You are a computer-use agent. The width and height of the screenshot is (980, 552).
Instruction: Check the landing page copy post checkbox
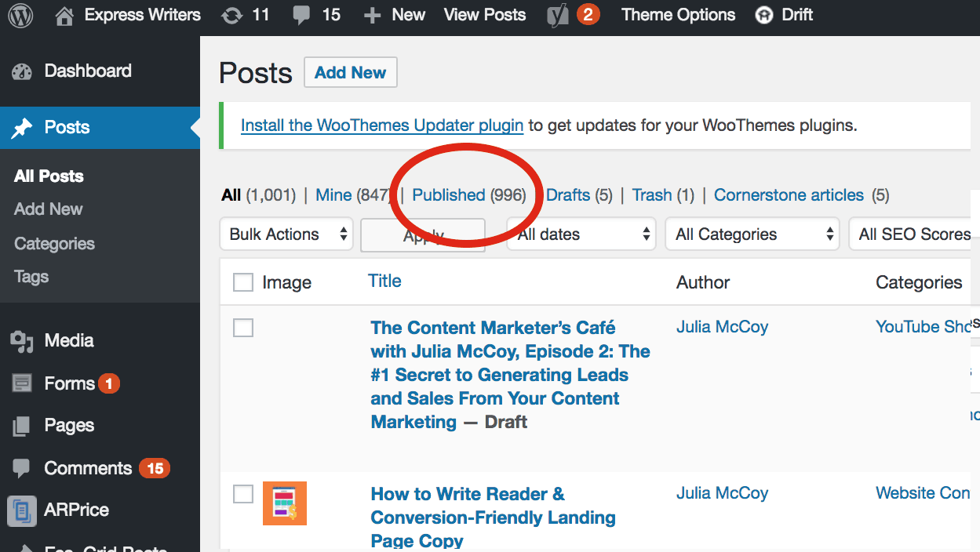point(242,494)
